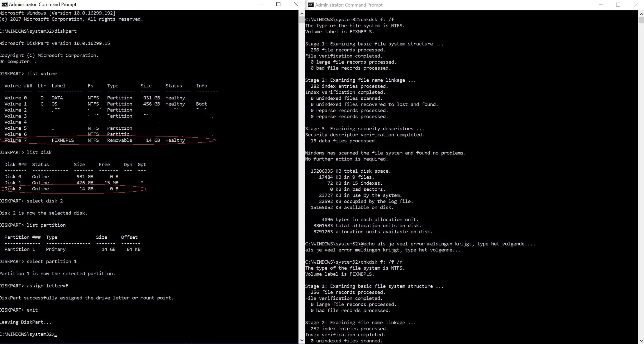Close the right chkdsk Command Prompt window

[x=636, y=5]
